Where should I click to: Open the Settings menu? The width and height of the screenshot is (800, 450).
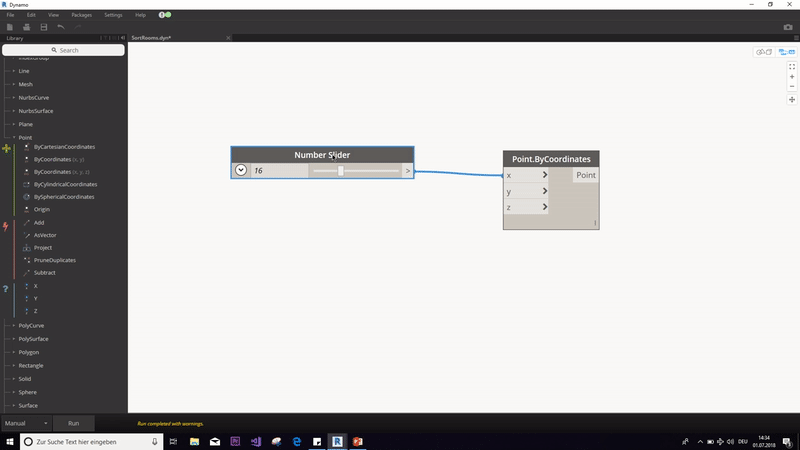[113, 15]
